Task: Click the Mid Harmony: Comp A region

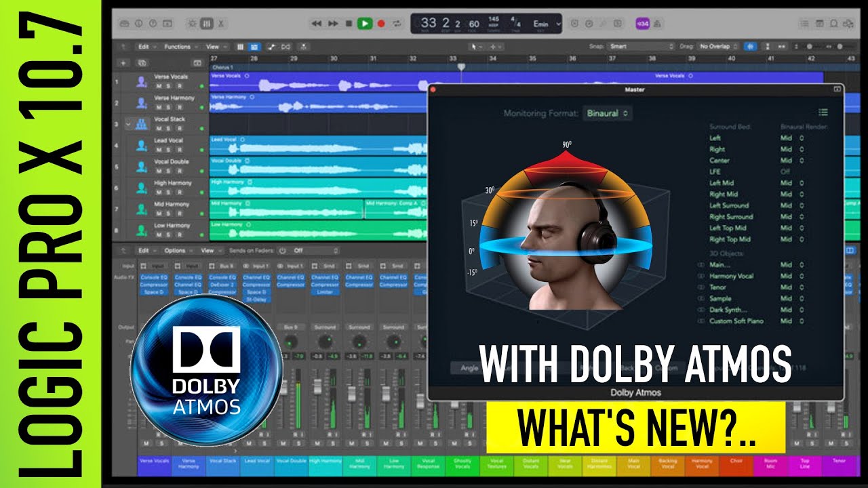Action: pyautogui.click(x=396, y=209)
